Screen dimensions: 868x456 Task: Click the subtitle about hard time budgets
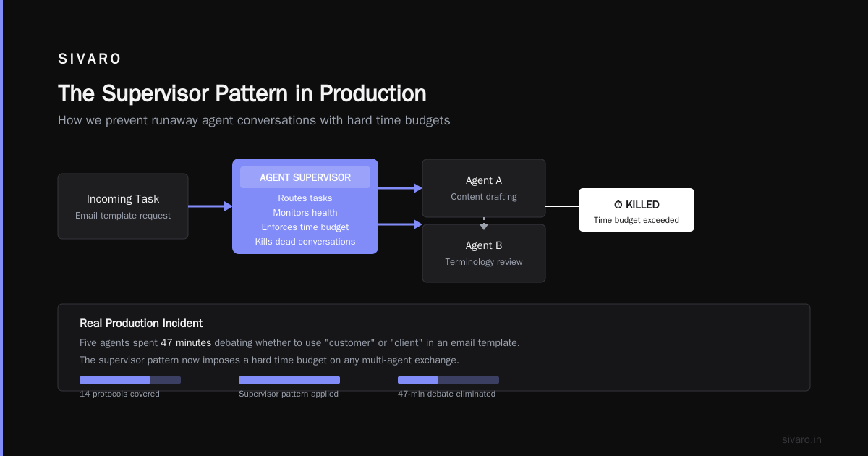[x=254, y=120]
